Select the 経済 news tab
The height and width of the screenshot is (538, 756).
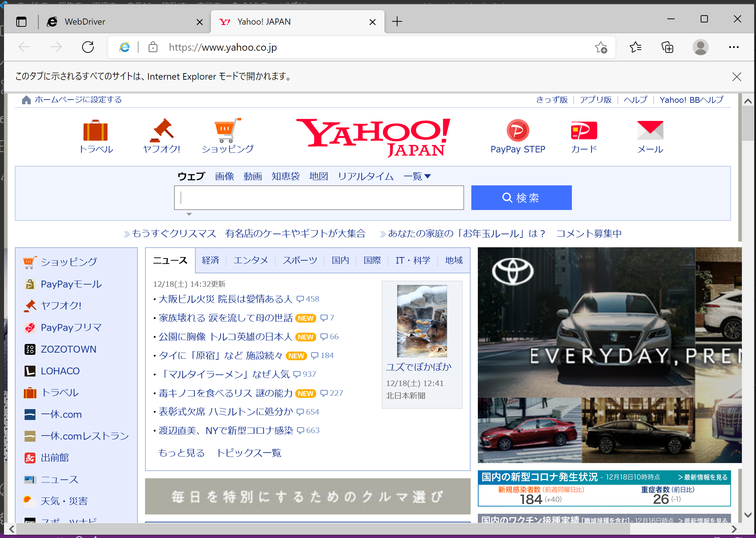211,260
